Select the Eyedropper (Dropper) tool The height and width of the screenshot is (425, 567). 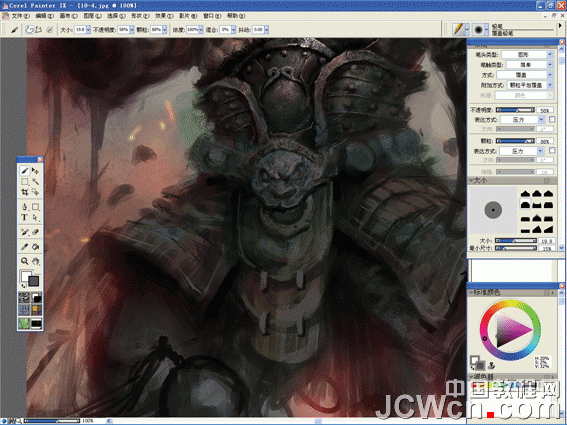[x=25, y=247]
